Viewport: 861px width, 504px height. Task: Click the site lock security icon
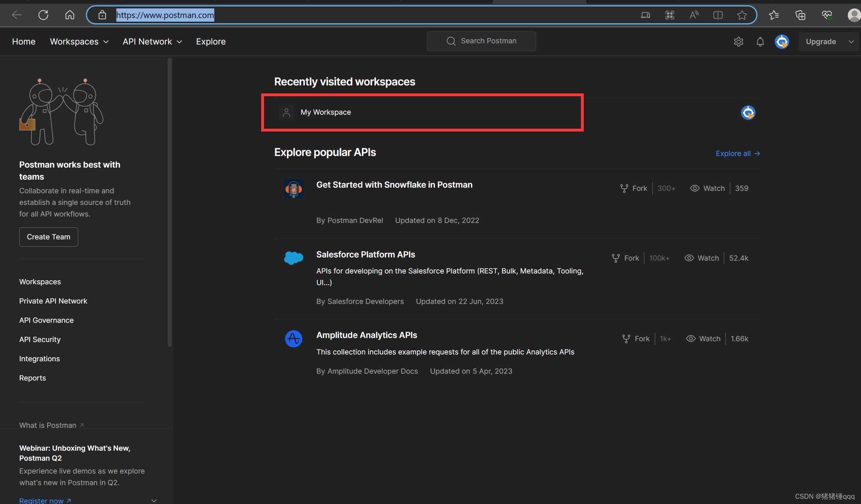[x=102, y=15]
